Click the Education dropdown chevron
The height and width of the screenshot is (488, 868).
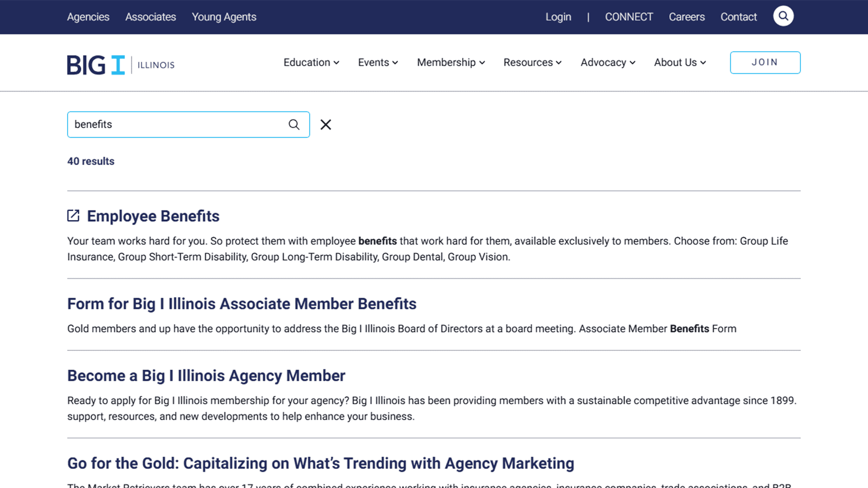(337, 62)
